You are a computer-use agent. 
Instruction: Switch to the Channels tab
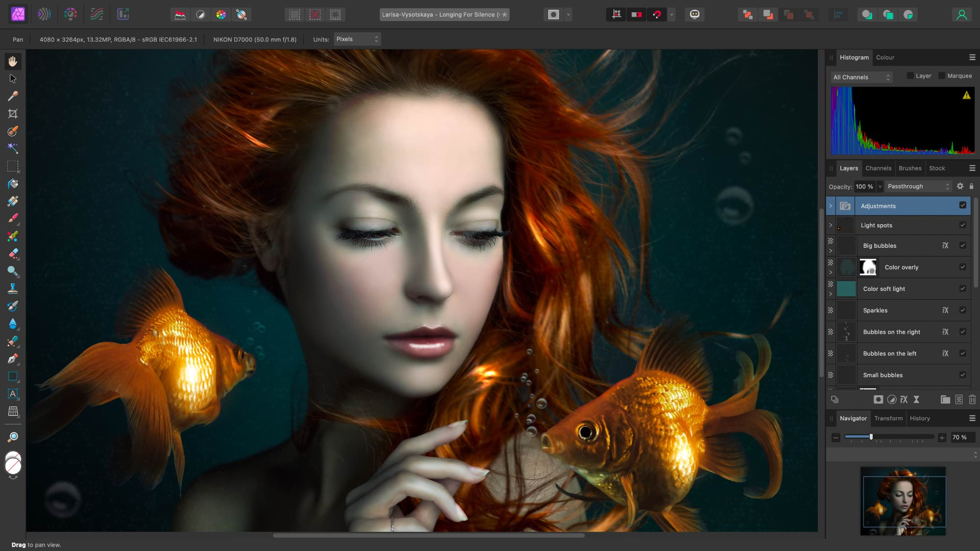[879, 168]
